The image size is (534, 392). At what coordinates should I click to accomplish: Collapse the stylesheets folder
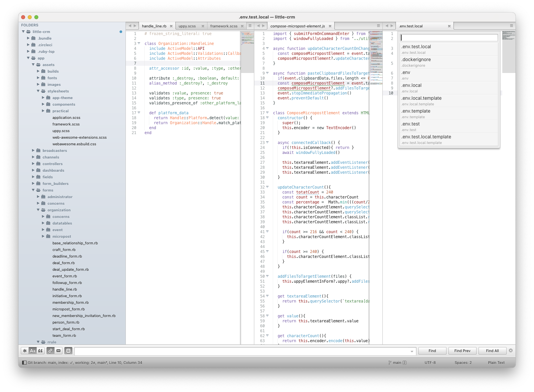[38, 91]
